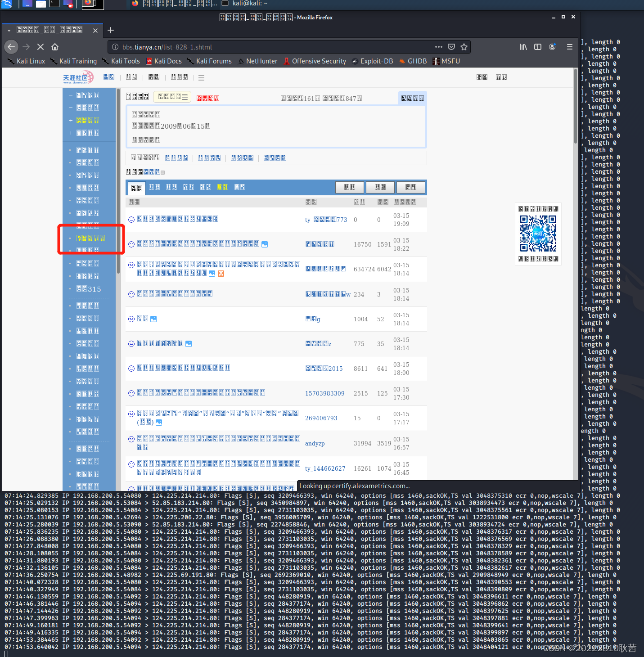Open the Firefox home page
This screenshot has width=644, height=657.
(55, 47)
